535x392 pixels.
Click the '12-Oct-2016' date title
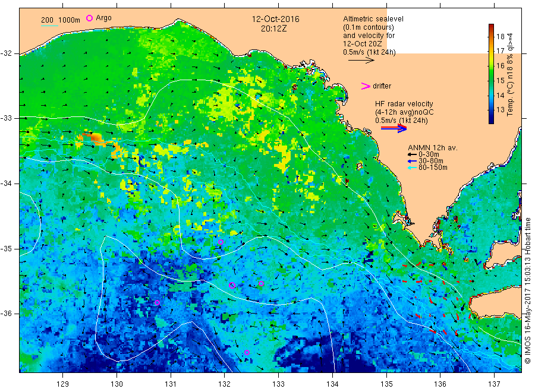pyautogui.click(x=276, y=19)
